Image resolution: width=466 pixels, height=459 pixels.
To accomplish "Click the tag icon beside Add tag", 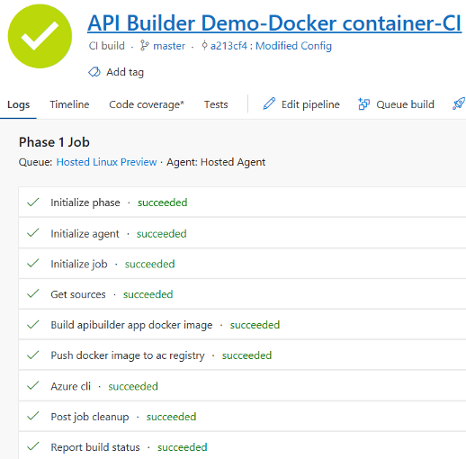I will tap(94, 72).
